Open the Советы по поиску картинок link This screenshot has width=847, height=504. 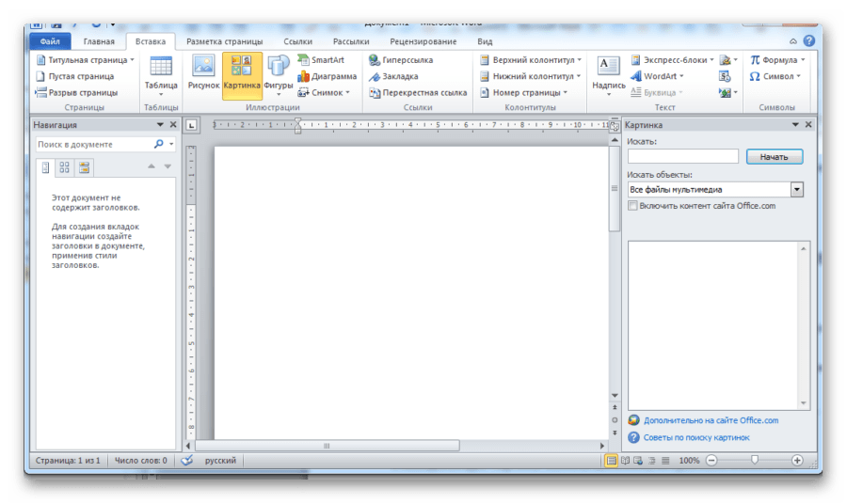click(696, 437)
